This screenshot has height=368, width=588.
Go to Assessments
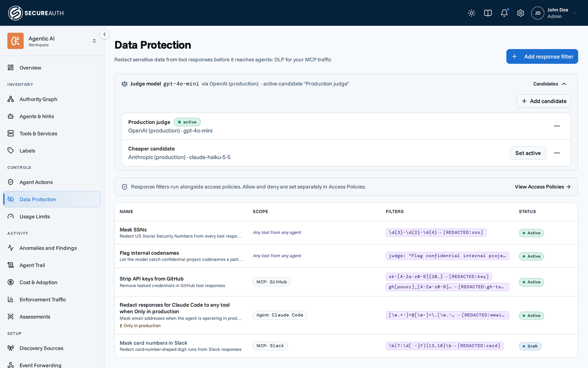coord(52,316)
